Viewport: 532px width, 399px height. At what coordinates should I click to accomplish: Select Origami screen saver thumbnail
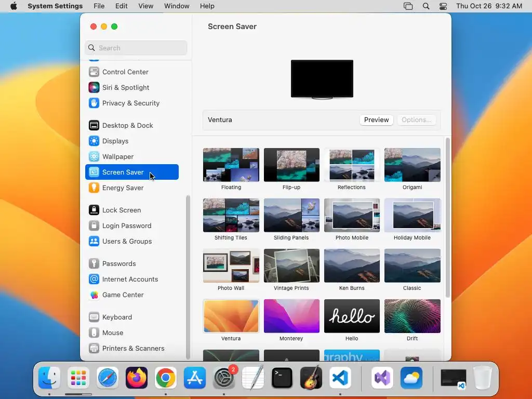(x=412, y=165)
